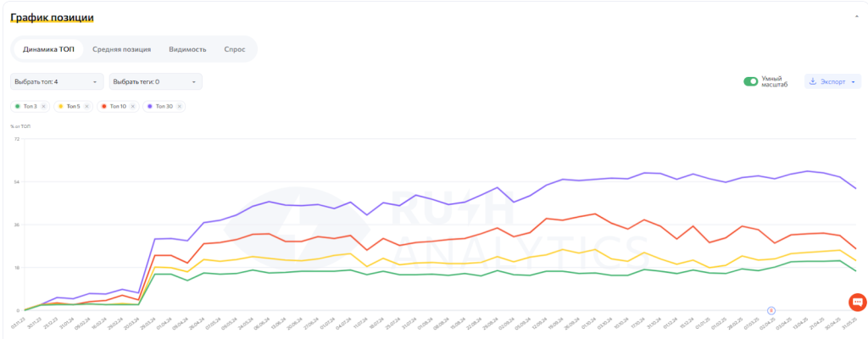Click the green Топ 3 color dot
868x339 pixels.
tap(18, 106)
